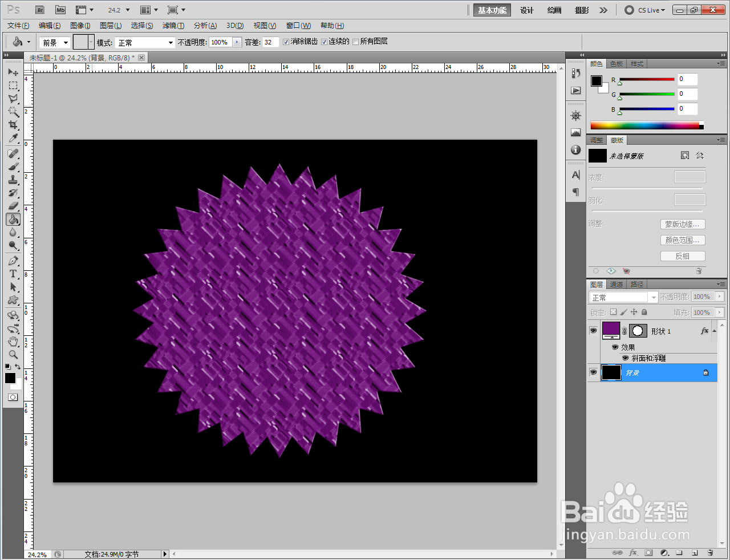Open the CS Live button
The image size is (730, 560).
[644, 10]
